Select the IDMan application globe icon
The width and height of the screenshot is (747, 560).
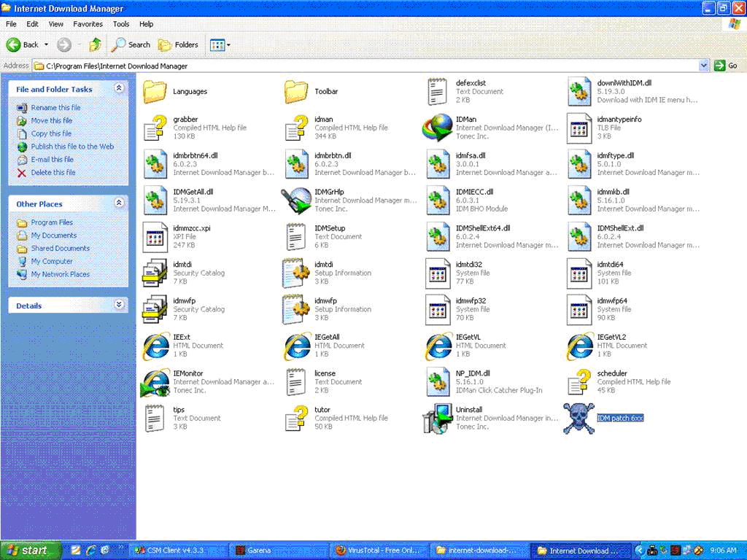[x=438, y=128]
